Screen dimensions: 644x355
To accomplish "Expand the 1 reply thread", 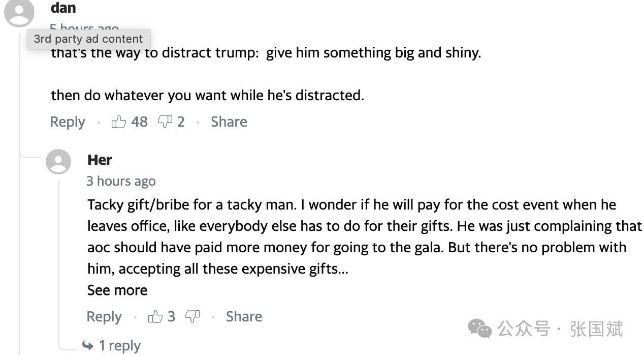I will pos(119,346).
